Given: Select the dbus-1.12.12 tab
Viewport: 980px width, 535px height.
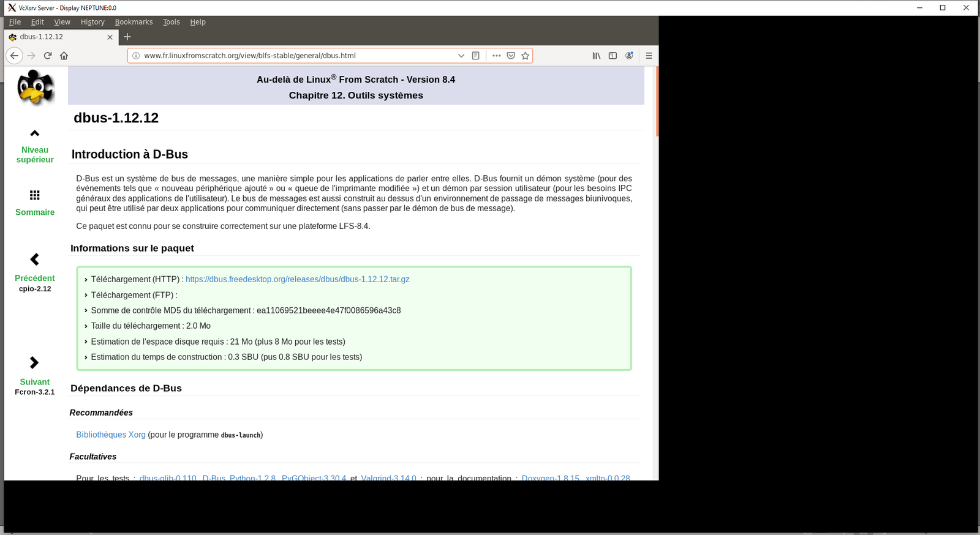Looking at the screenshot, I should (61, 37).
